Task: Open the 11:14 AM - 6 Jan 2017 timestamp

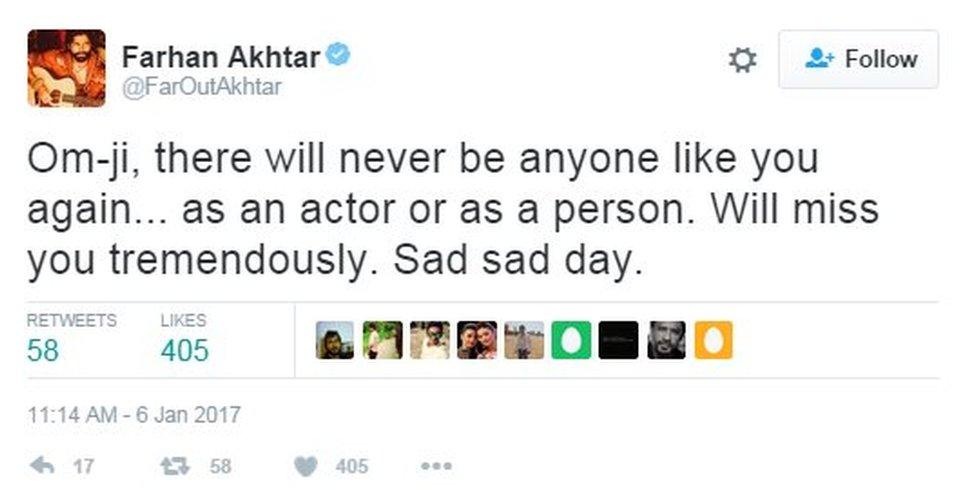Action: pyautogui.click(x=134, y=413)
